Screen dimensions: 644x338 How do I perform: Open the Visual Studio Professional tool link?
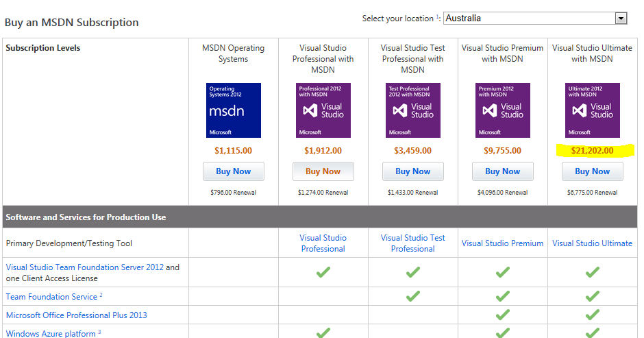pos(323,243)
